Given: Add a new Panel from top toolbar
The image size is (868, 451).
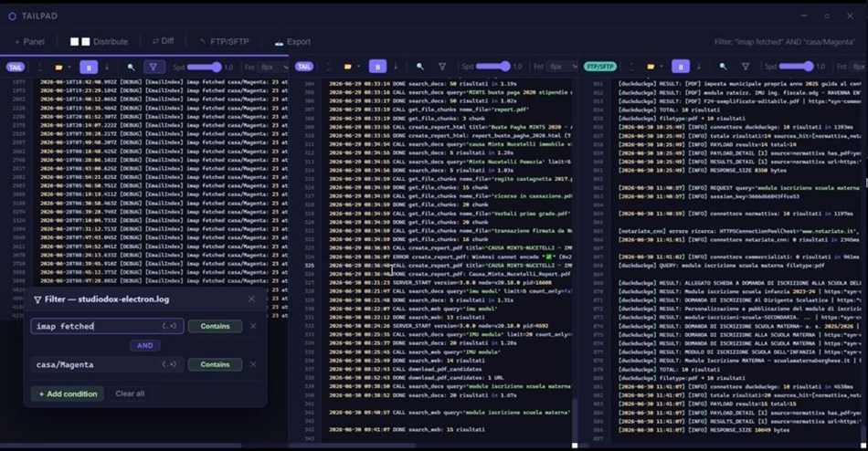Looking at the screenshot, I should click(29, 41).
